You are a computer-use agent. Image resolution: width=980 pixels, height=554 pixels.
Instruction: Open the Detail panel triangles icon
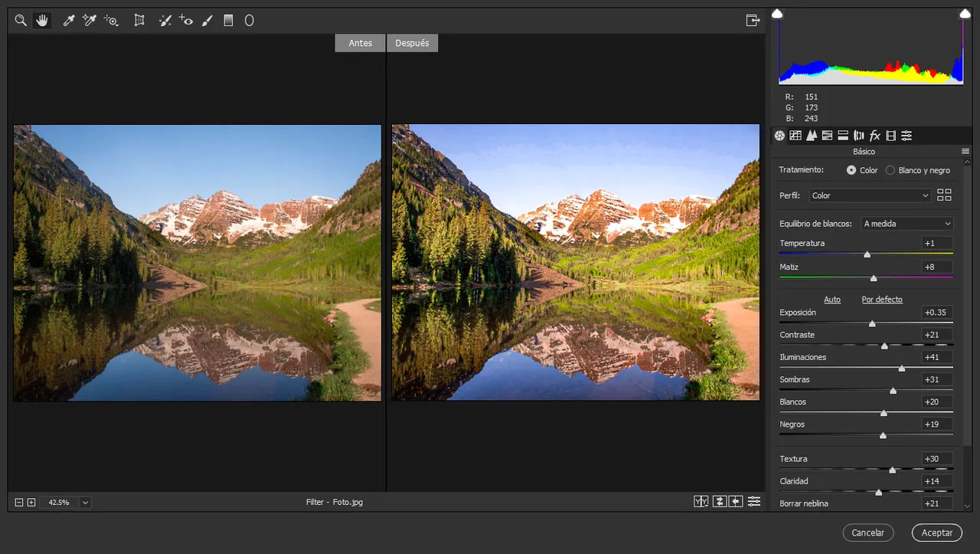point(812,136)
